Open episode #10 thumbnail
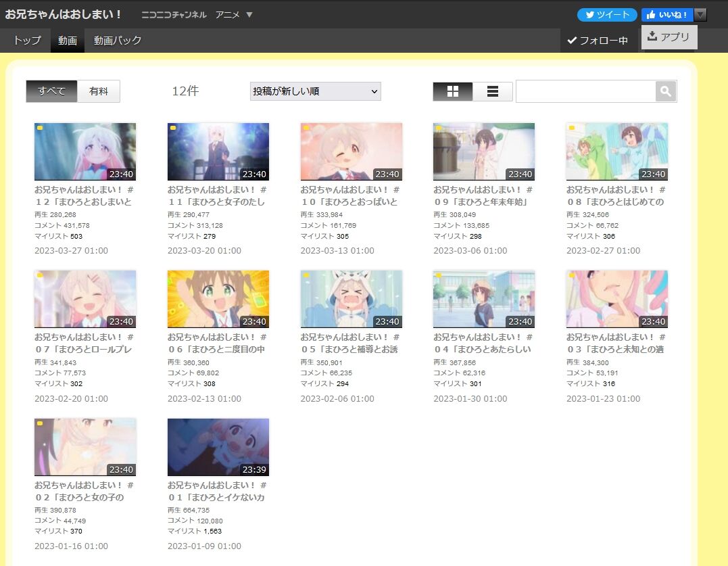The width and height of the screenshot is (728, 566). pyautogui.click(x=351, y=151)
